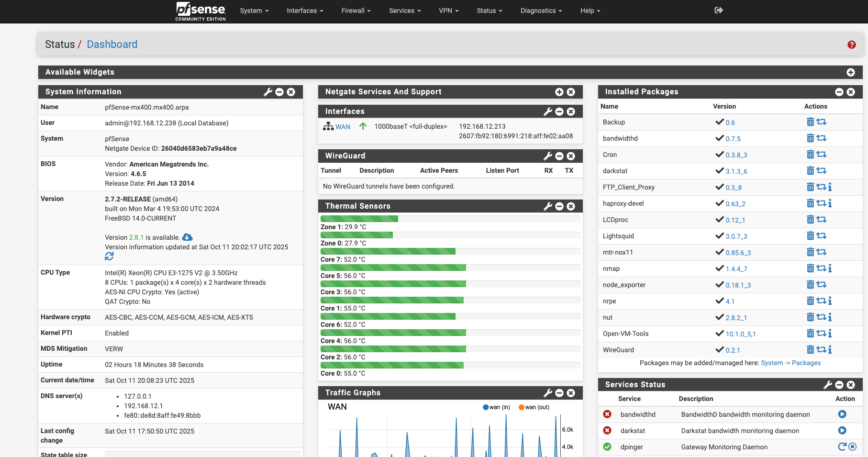Follow the System -> Packages link
This screenshot has width=868, height=457.
(790, 363)
